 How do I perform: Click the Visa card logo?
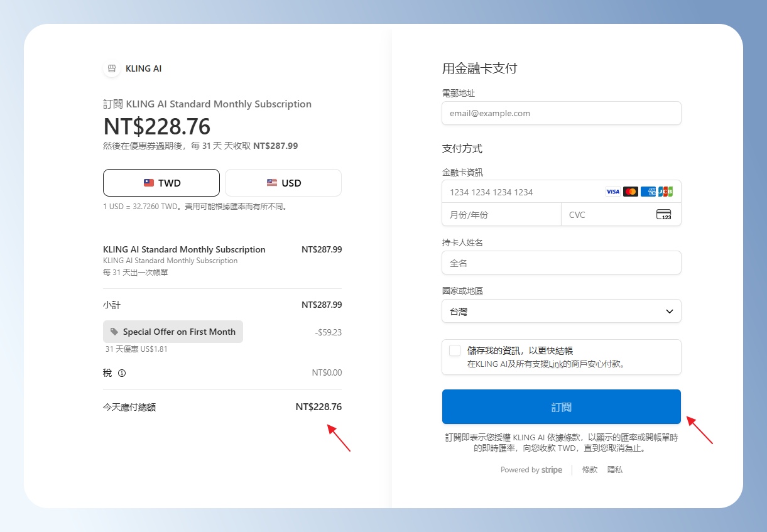612,192
